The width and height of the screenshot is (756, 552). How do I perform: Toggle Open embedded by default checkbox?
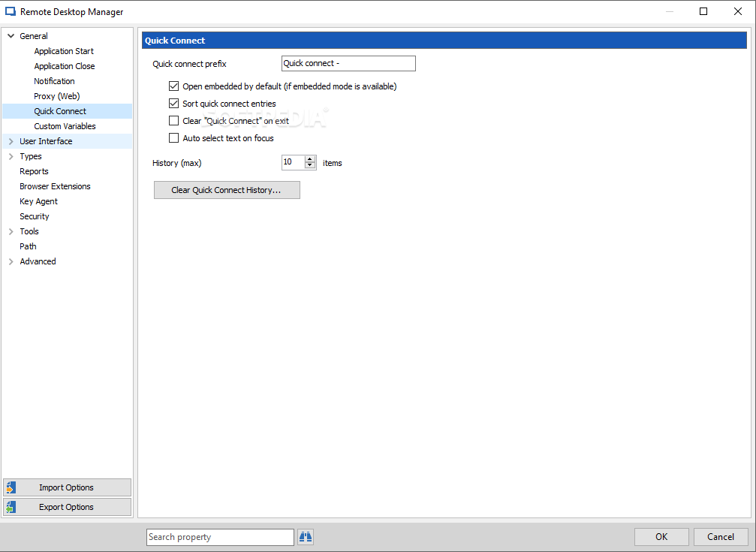(x=173, y=86)
